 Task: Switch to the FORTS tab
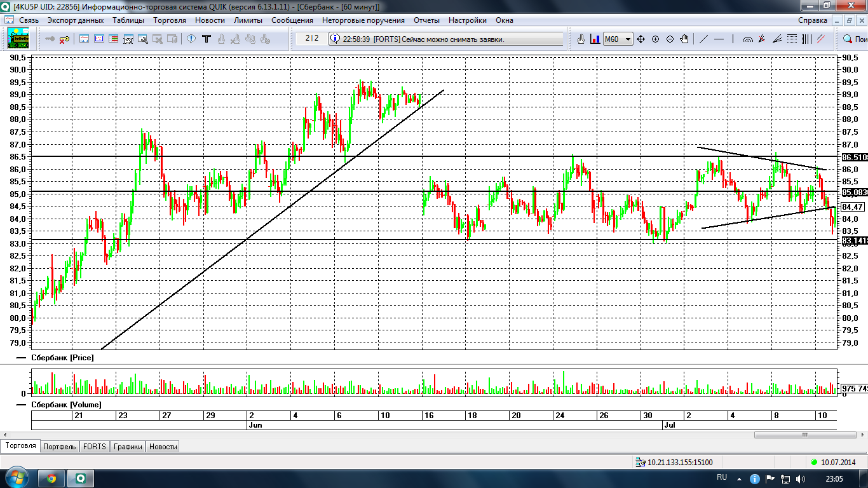pyautogui.click(x=94, y=447)
